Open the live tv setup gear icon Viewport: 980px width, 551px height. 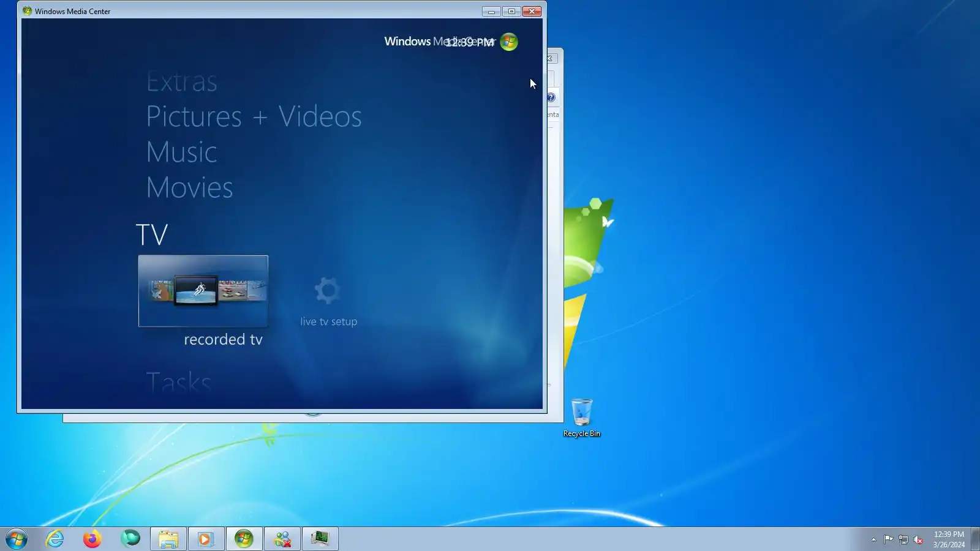327,290
